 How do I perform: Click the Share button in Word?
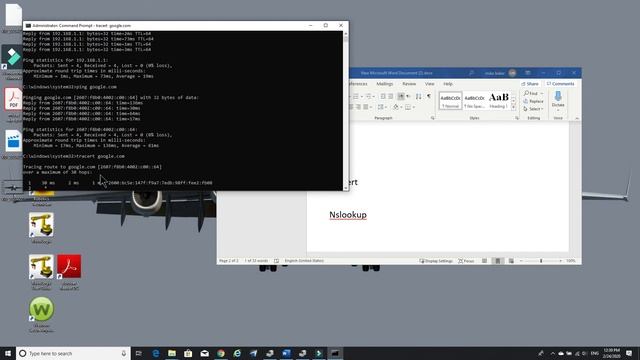[x=530, y=84]
